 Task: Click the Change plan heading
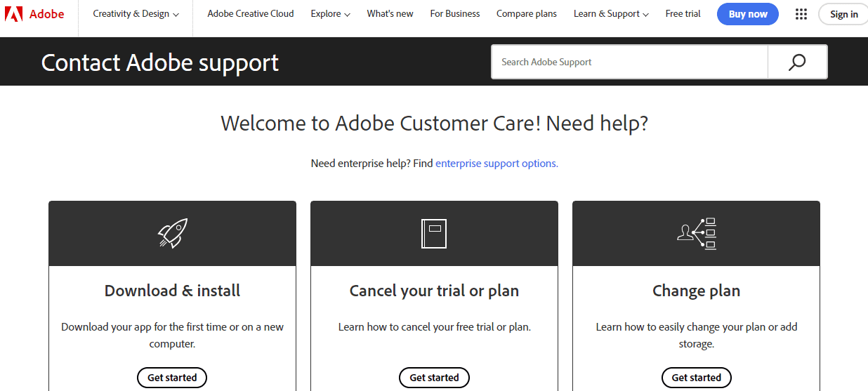(696, 291)
